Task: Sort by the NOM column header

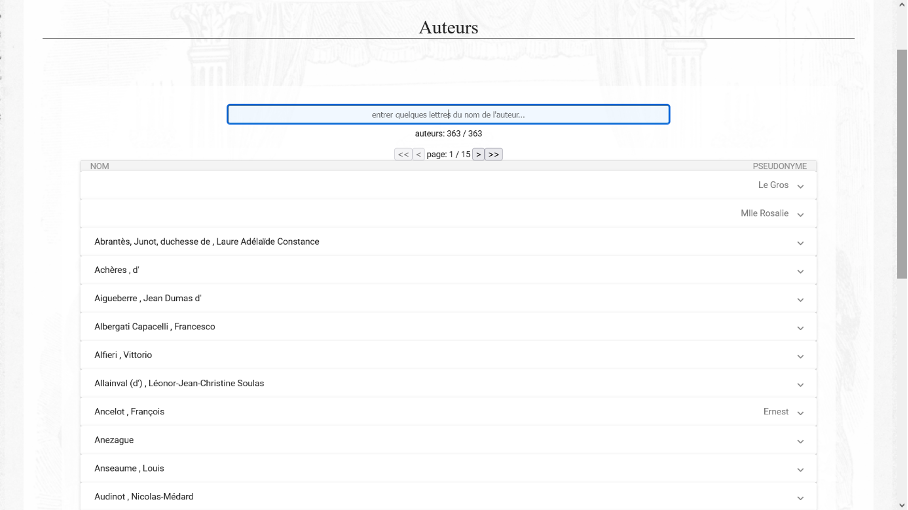Action: click(100, 166)
